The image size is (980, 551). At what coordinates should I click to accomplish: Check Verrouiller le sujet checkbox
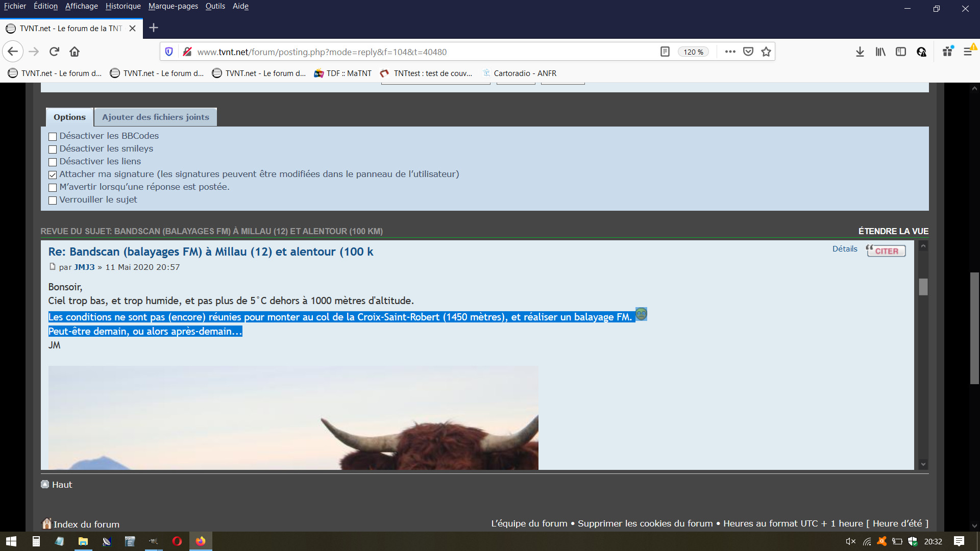[53, 200]
